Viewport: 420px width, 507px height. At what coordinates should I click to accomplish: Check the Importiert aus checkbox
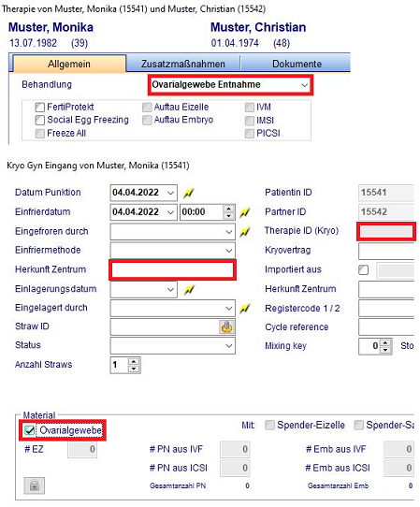click(x=364, y=269)
